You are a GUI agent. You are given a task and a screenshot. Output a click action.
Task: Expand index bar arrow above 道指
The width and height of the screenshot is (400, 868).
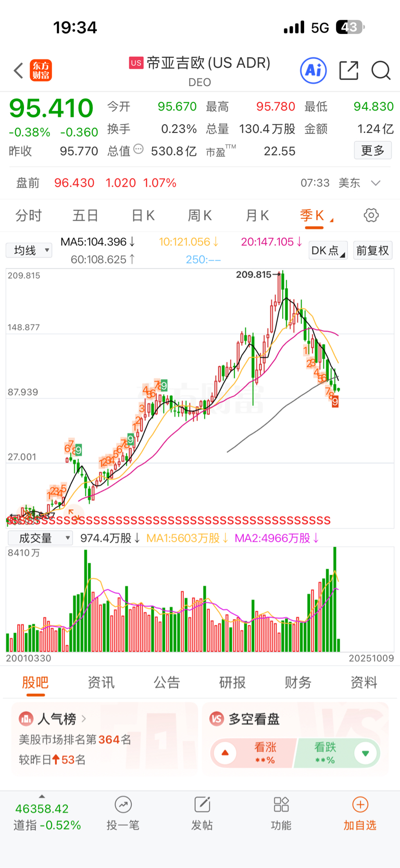click(x=42, y=796)
